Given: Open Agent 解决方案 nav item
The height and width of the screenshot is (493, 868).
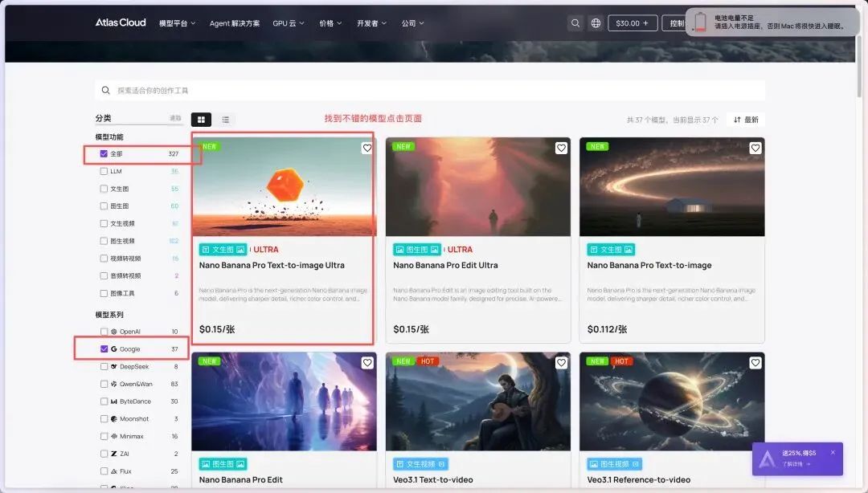Looking at the screenshot, I should (235, 23).
